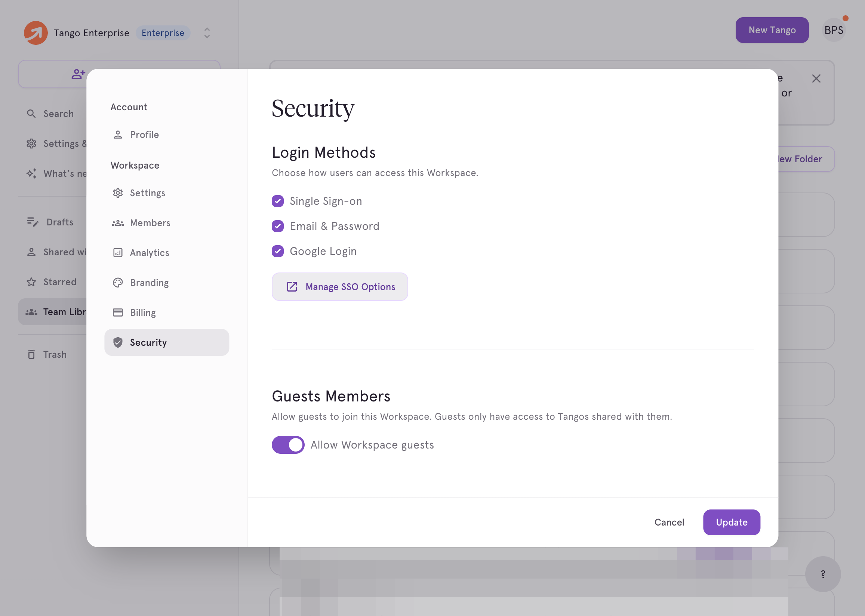The height and width of the screenshot is (616, 865).
Task: Click the invite member icon
Action: click(78, 74)
